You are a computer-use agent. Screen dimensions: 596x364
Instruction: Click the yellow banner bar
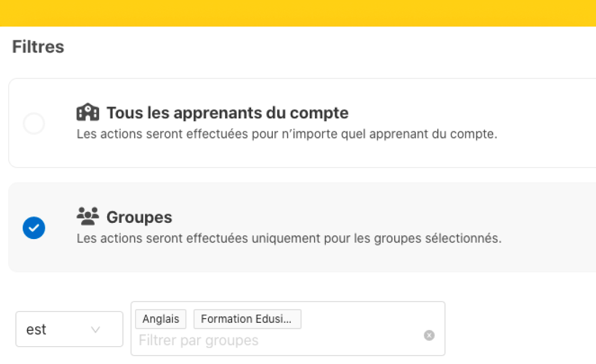tap(298, 13)
